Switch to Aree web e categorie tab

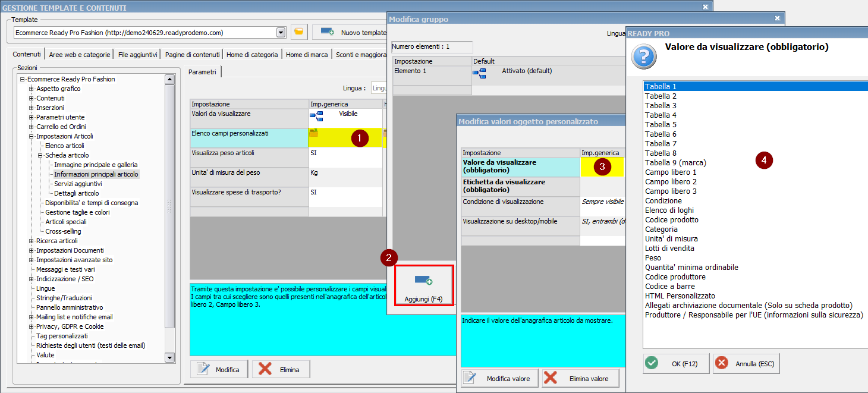(80, 55)
